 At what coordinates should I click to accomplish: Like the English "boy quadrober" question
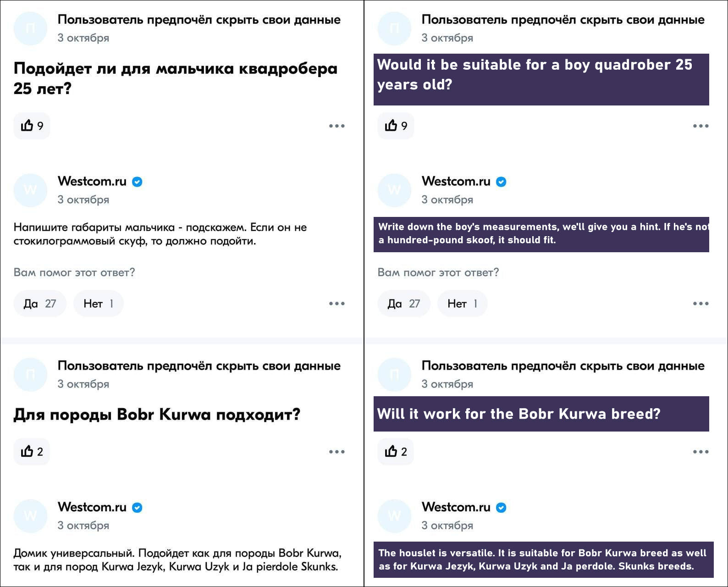pyautogui.click(x=396, y=126)
